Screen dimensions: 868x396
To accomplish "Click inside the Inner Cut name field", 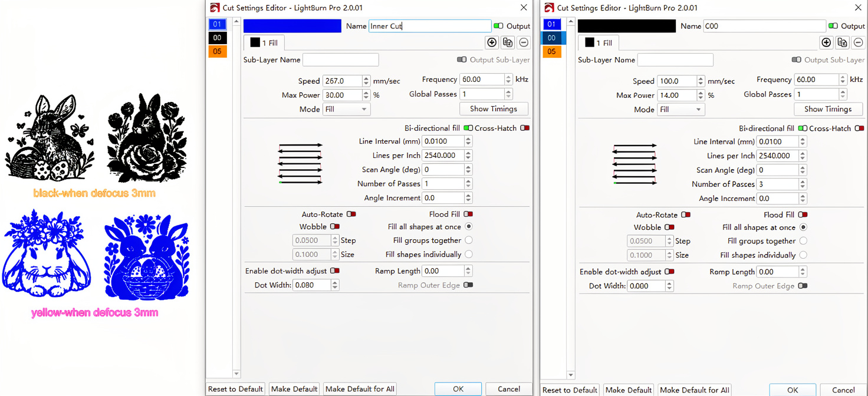I will (x=430, y=26).
